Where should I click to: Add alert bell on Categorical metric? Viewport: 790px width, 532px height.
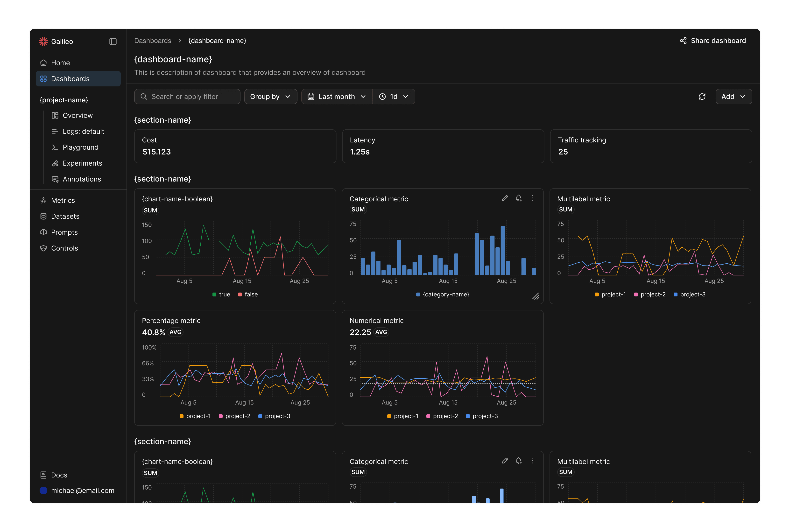(x=519, y=198)
